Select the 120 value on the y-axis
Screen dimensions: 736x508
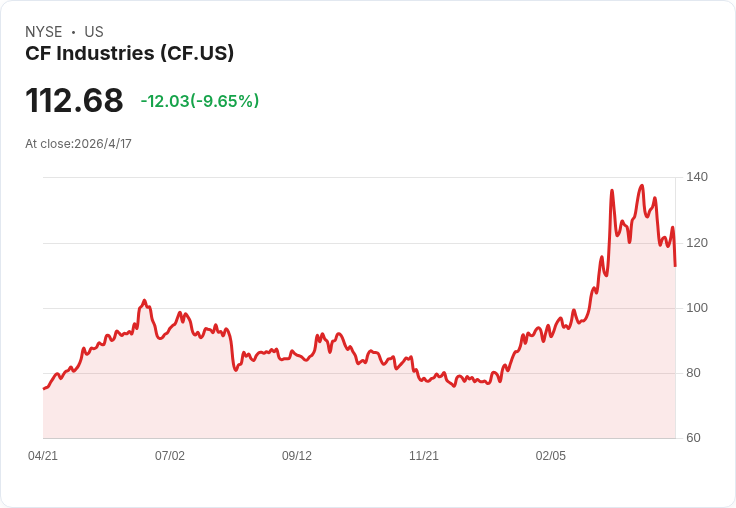click(x=697, y=243)
